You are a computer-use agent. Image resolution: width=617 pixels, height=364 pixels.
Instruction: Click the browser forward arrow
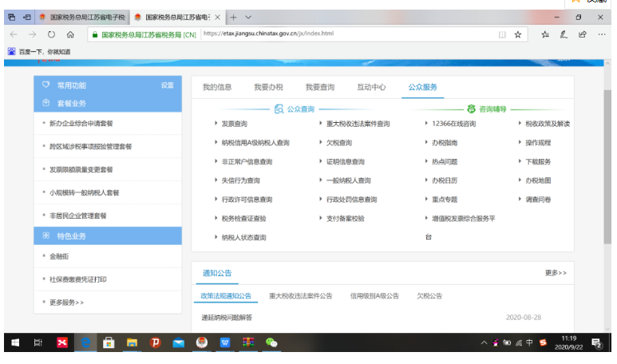[x=32, y=34]
